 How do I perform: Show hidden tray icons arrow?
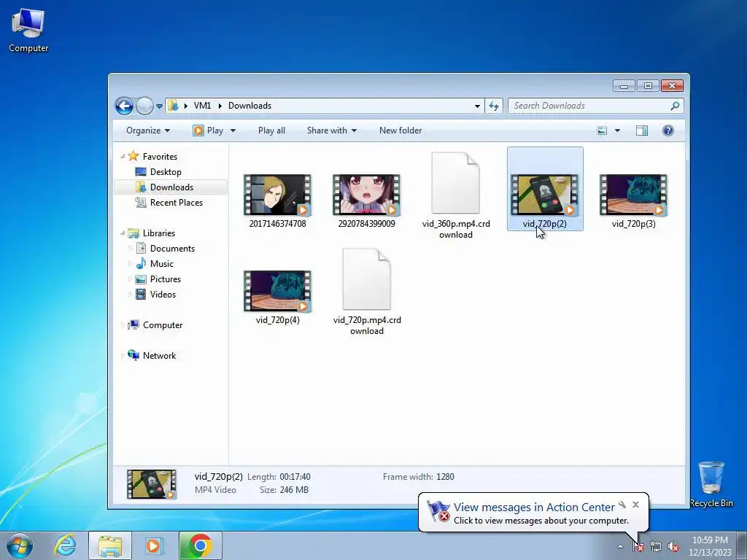620,546
